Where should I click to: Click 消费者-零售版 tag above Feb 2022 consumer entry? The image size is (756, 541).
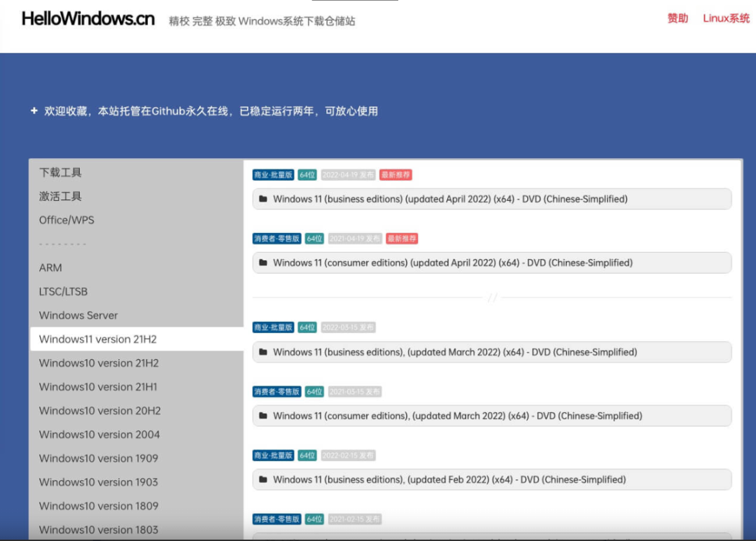pyautogui.click(x=276, y=519)
